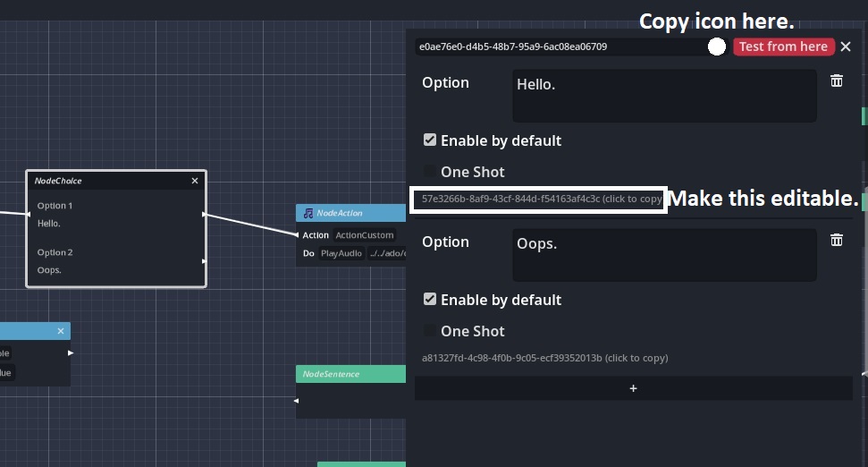Add a new option with plus button
The width and height of the screenshot is (868, 467).
point(633,388)
